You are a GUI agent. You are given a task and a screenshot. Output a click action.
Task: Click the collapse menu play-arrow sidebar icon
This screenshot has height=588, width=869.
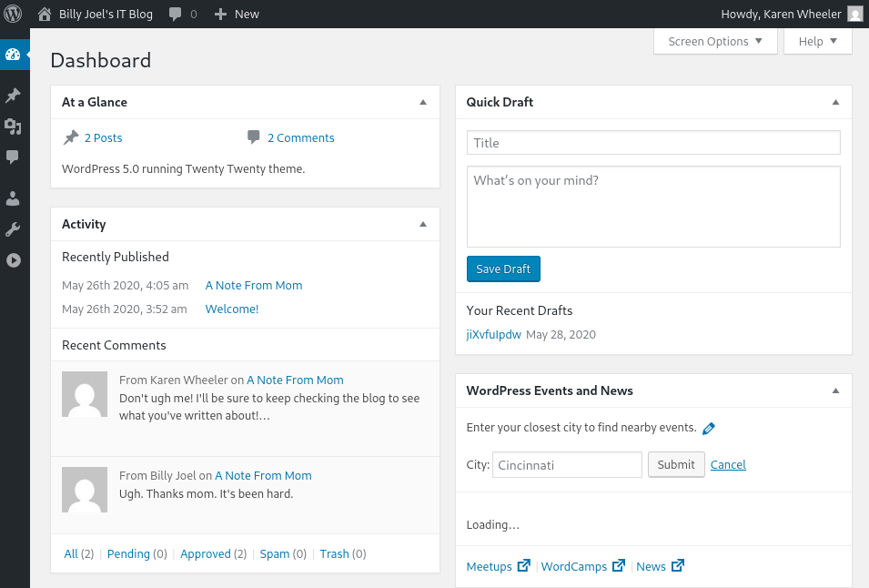click(14, 260)
